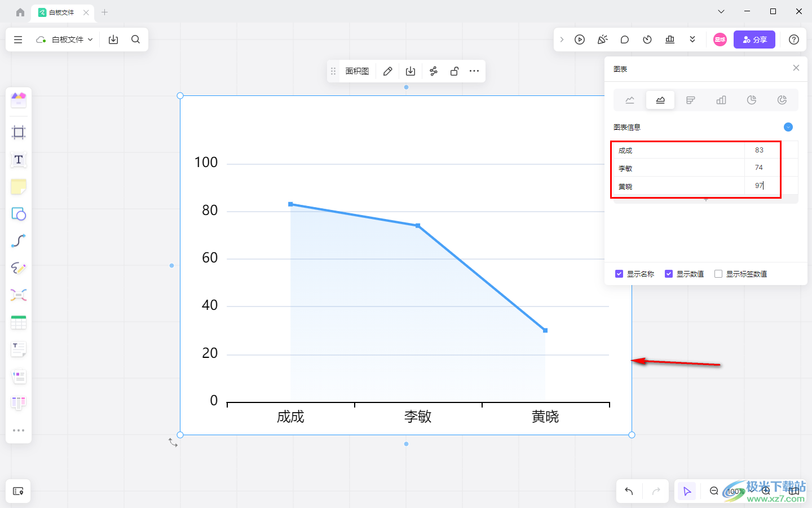Open Windows tab list chevron in title bar
Image resolution: width=812 pixels, height=508 pixels.
pyautogui.click(x=721, y=11)
